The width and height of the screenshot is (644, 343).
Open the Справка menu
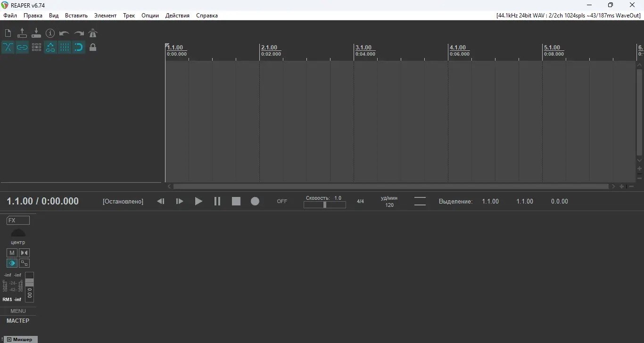pyautogui.click(x=207, y=16)
